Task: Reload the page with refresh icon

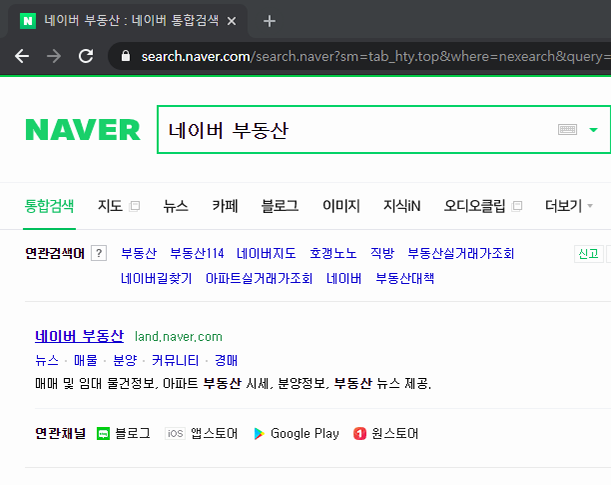Action: pyautogui.click(x=86, y=56)
